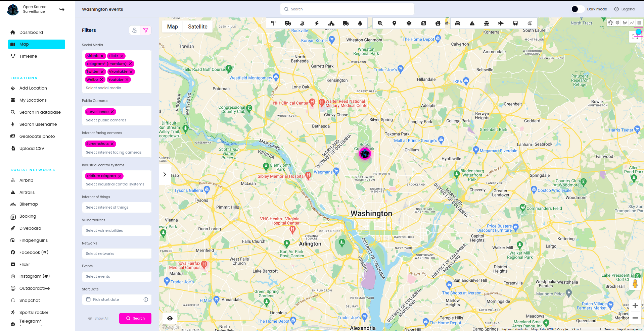Remove the Airbnb social media tag
This screenshot has height=331, width=644.
tap(102, 56)
